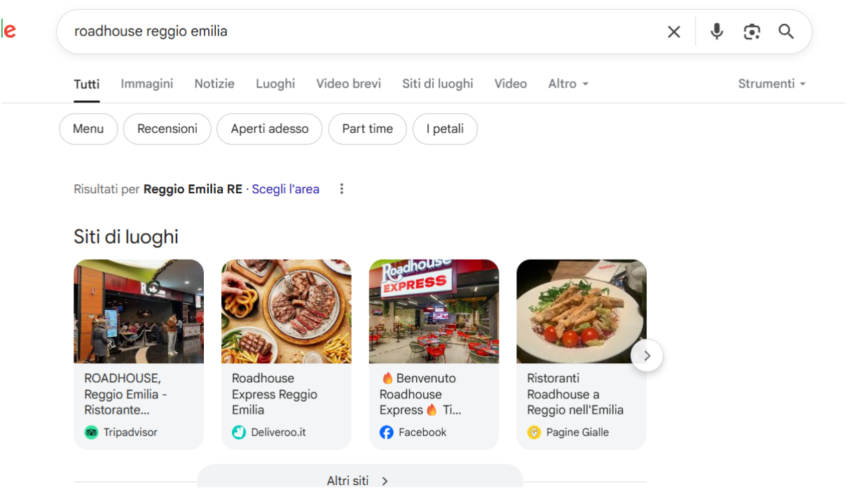Screen dimensions: 868x504
Task: Click the Facebook logo icon
Action: [x=387, y=433]
